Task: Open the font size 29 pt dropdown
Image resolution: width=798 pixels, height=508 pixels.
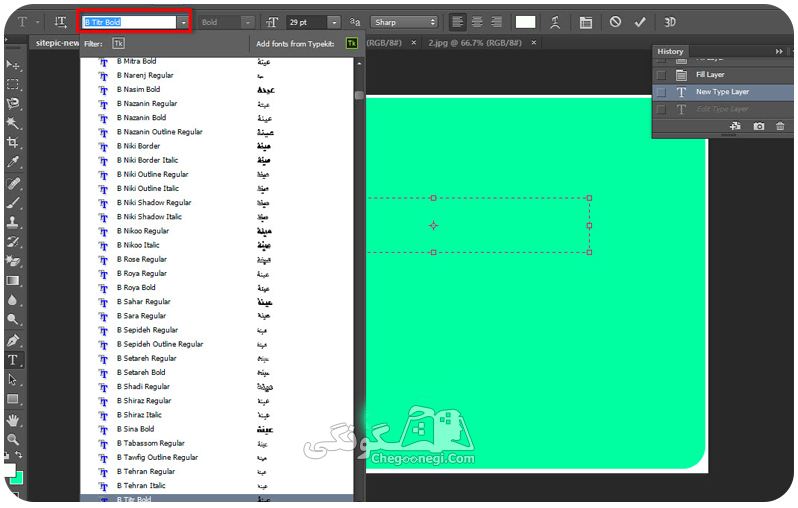Action: click(334, 22)
